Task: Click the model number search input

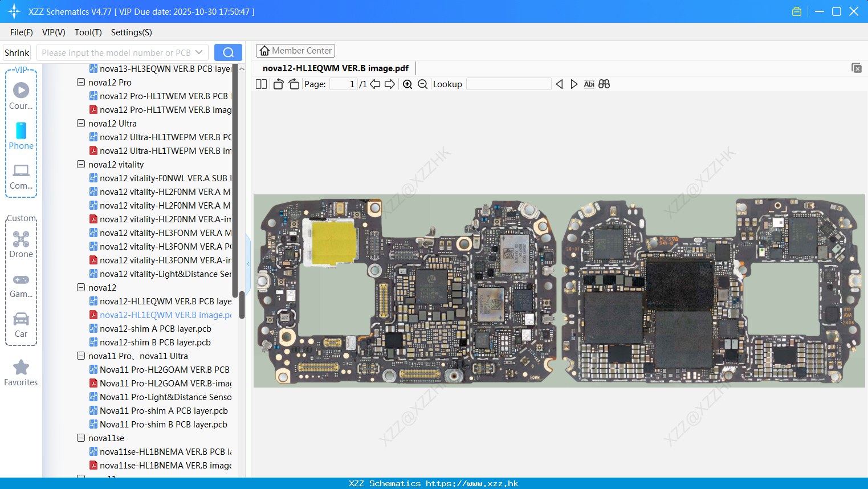Action: 116,52
